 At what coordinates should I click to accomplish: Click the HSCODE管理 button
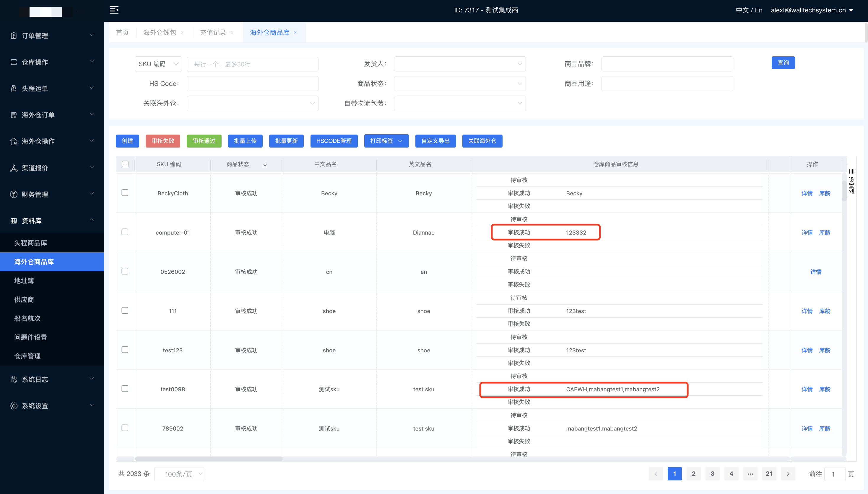pyautogui.click(x=334, y=141)
